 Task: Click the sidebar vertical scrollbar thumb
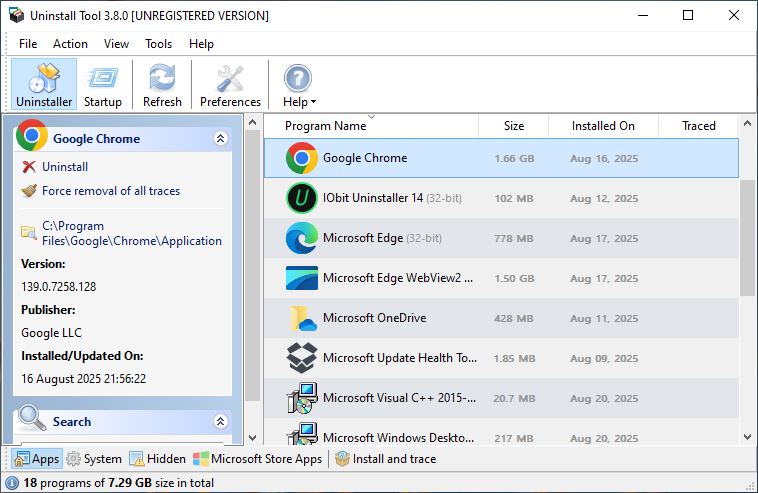(252, 266)
